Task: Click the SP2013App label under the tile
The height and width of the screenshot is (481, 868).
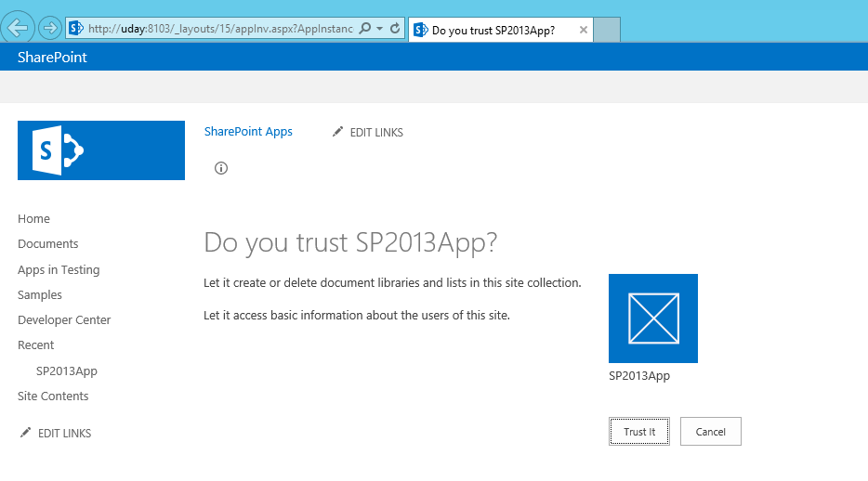Action: point(639,376)
